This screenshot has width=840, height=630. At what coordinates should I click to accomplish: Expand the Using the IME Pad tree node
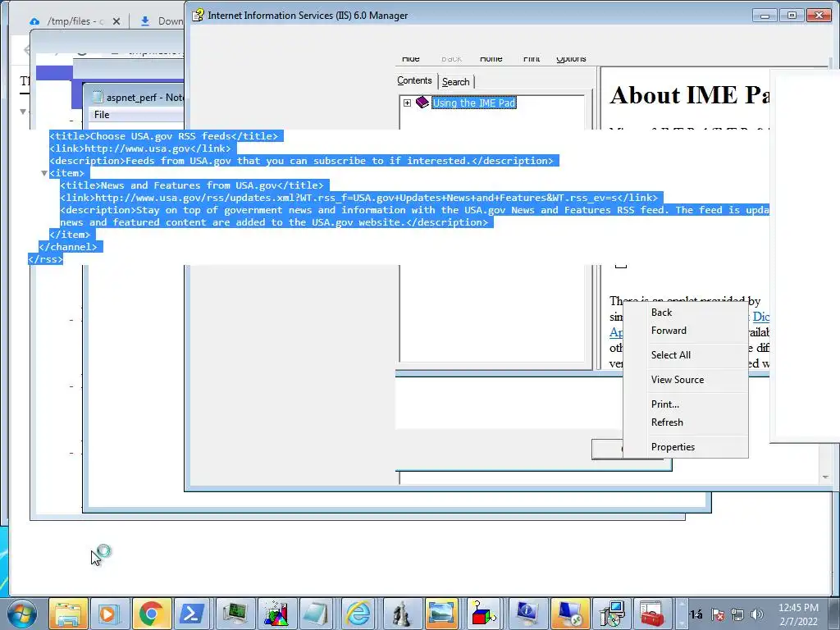point(407,103)
